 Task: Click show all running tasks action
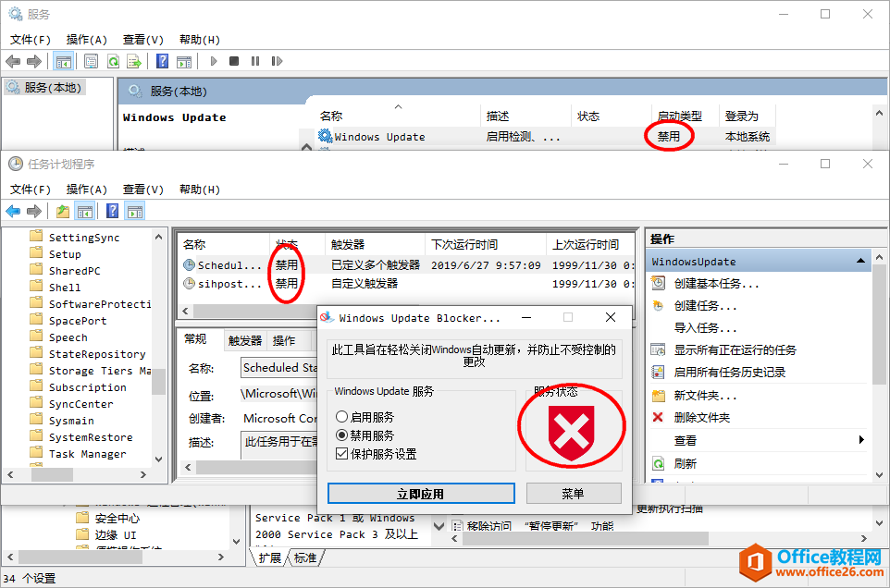click(x=735, y=349)
